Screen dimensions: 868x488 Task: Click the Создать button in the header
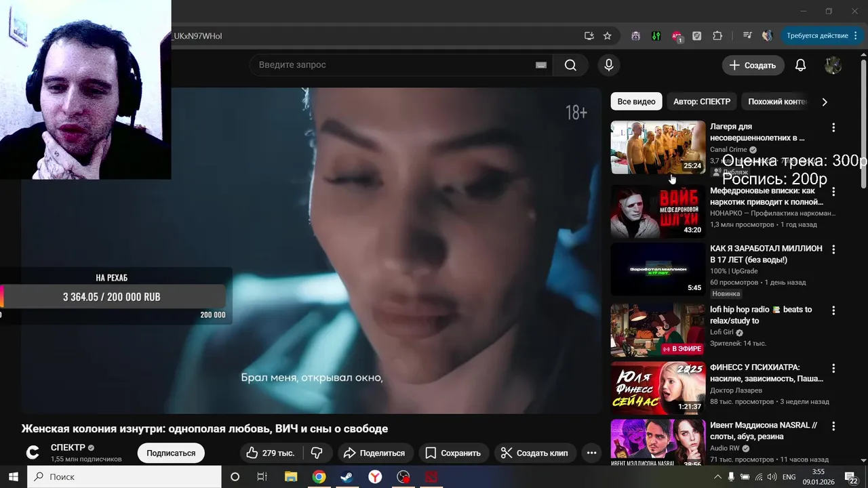pyautogui.click(x=753, y=65)
